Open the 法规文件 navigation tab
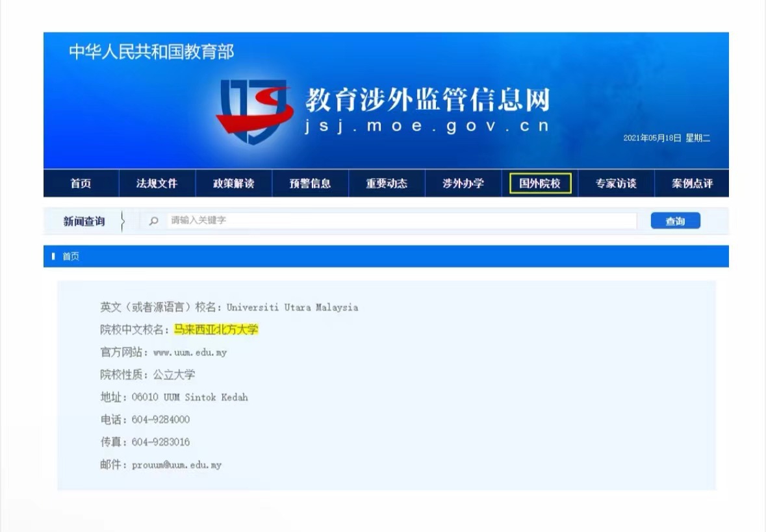This screenshot has height=532, width=766. [157, 183]
